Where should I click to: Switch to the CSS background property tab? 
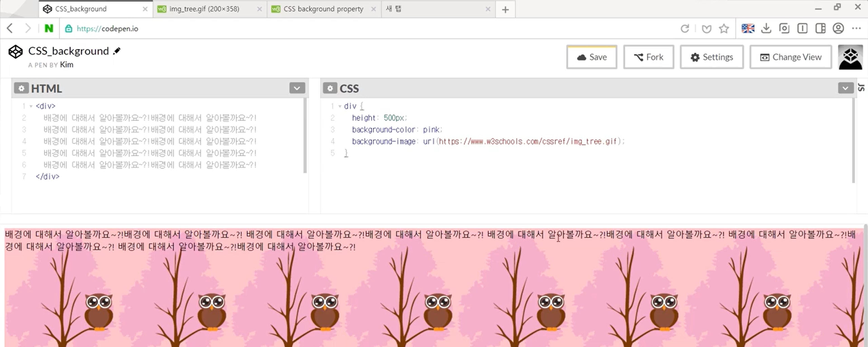click(323, 9)
